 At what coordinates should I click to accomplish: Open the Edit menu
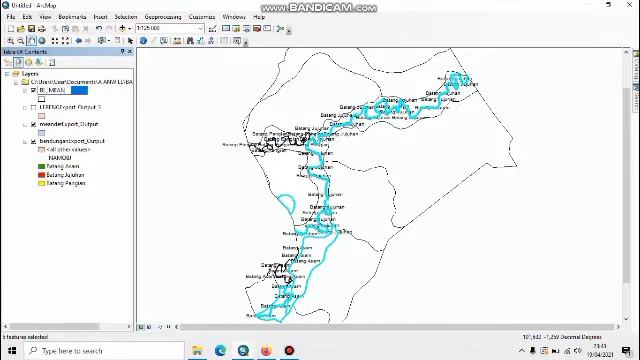click(27, 17)
